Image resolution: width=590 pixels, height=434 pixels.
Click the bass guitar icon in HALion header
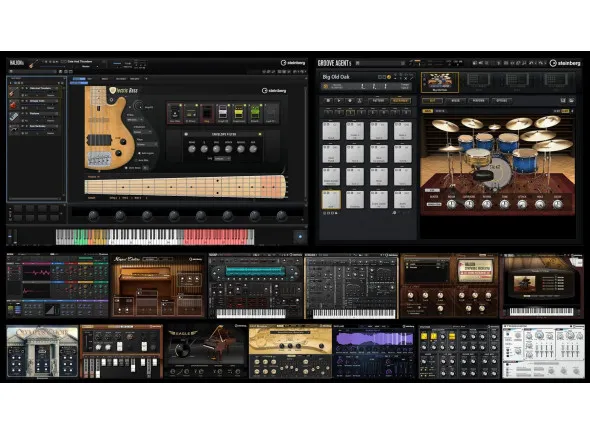[33, 64]
